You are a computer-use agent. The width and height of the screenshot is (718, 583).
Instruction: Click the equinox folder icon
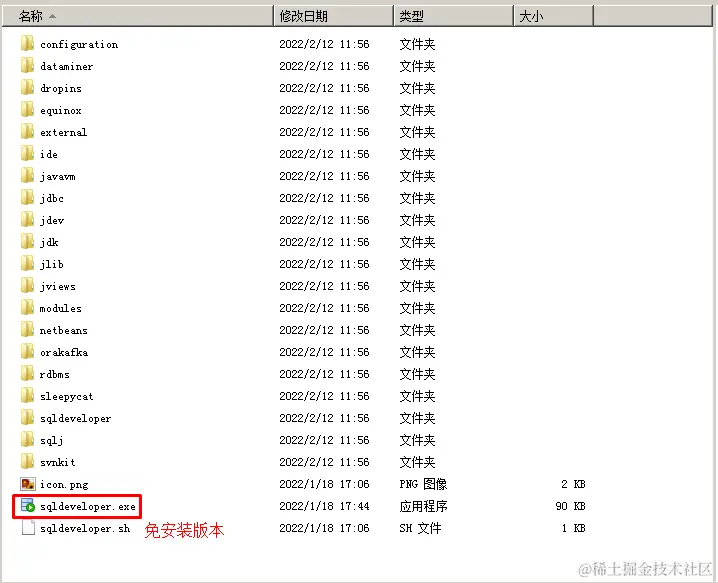27,109
